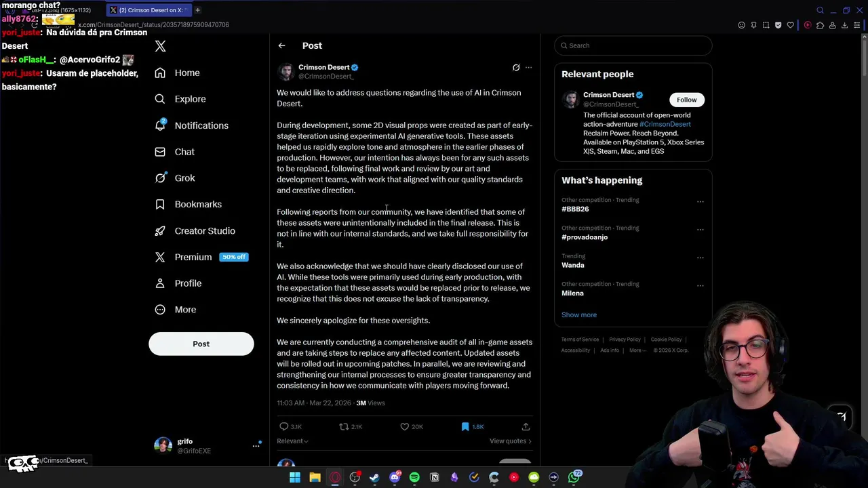The width and height of the screenshot is (868, 488).
Task: Open Chat in the X sidebar
Action: (x=174, y=152)
